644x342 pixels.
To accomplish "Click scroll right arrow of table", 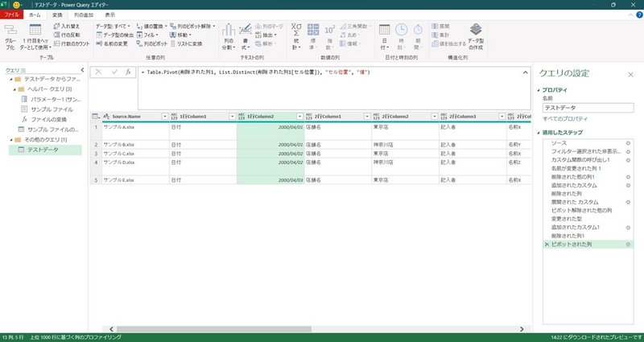I will [x=522, y=329].
